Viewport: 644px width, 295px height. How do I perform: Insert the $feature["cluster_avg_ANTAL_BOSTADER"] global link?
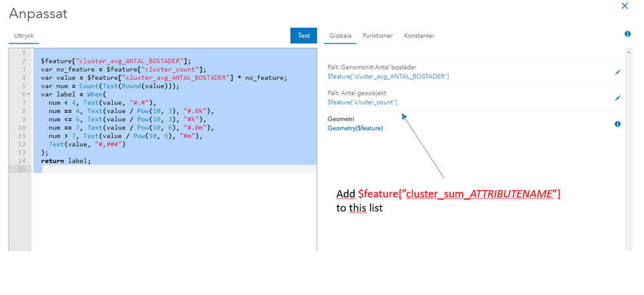coord(388,77)
